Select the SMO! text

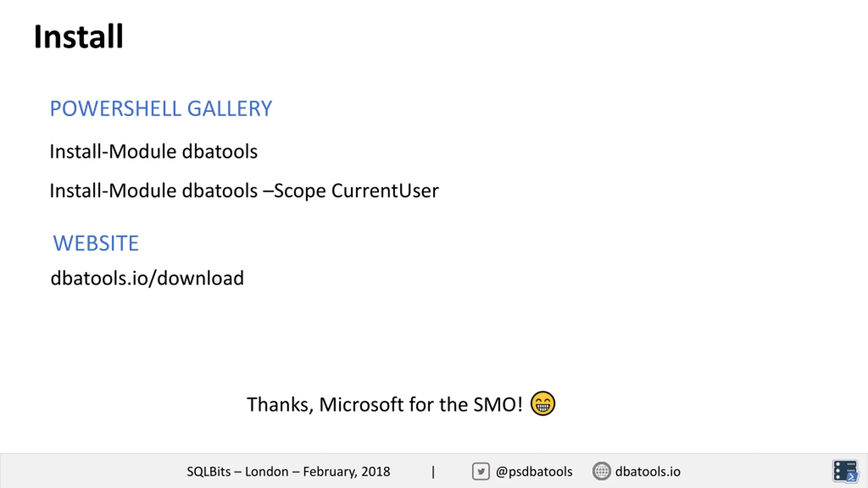pyautogui.click(x=498, y=405)
